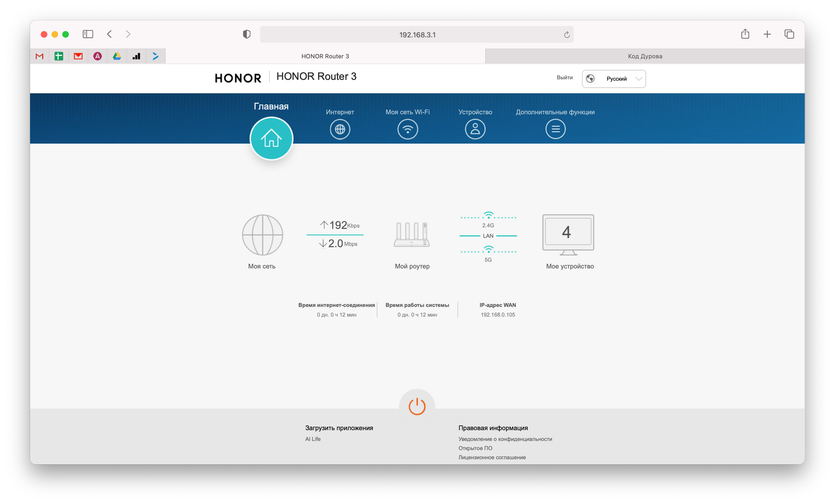Go back with Safari back arrow

[x=109, y=34]
